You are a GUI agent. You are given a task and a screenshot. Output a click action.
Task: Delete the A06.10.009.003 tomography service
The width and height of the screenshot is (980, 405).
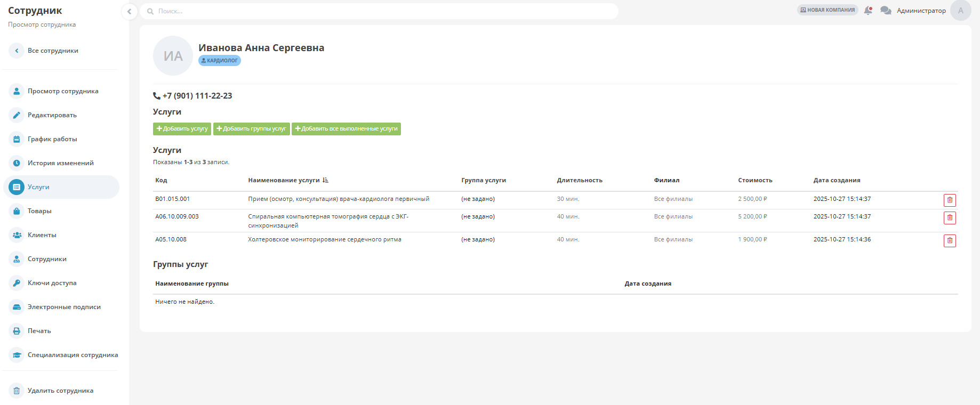(950, 218)
